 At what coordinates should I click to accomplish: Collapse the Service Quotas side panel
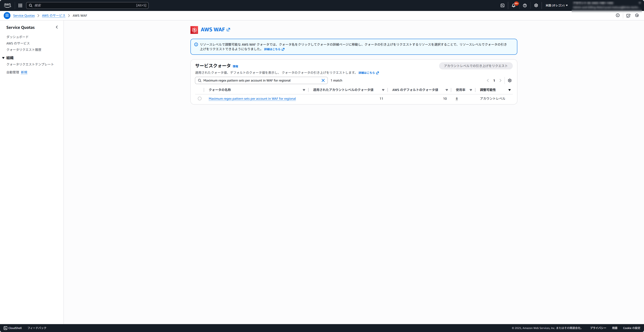57,27
